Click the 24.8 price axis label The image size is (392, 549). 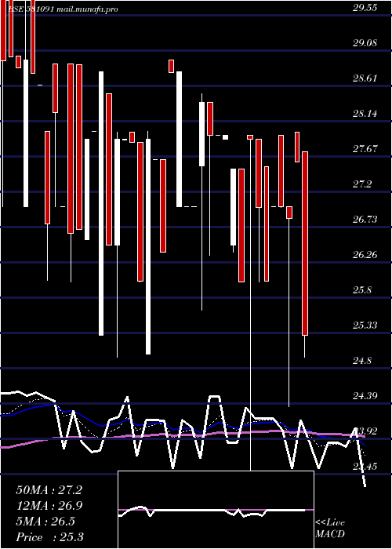362,361
